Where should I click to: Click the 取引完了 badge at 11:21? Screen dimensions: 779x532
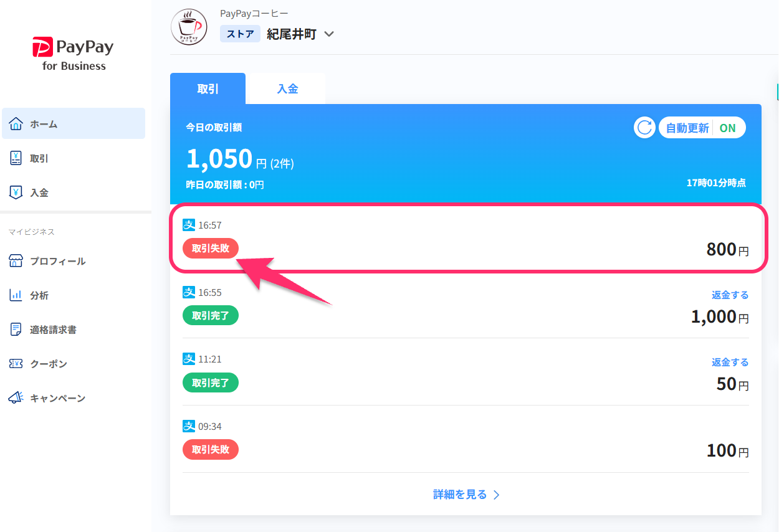tap(211, 382)
